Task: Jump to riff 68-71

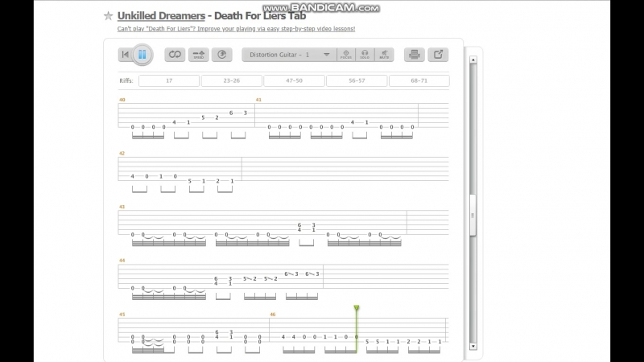Action: [x=419, y=81]
